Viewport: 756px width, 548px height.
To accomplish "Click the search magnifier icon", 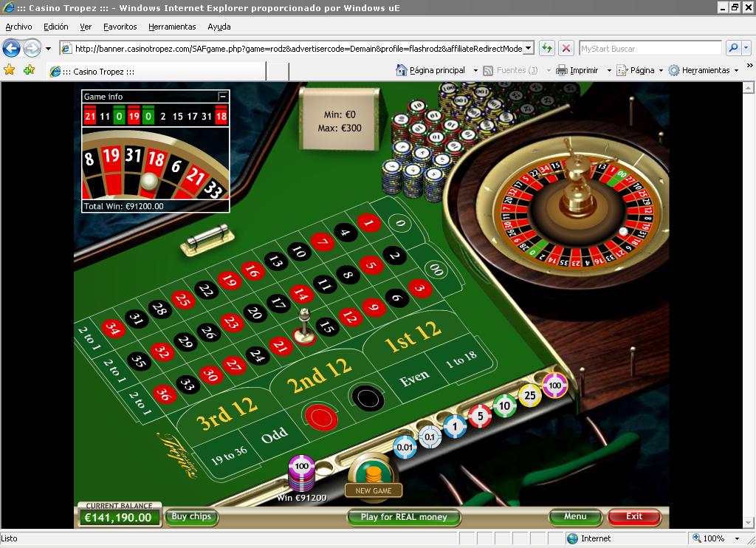I will tap(733, 48).
